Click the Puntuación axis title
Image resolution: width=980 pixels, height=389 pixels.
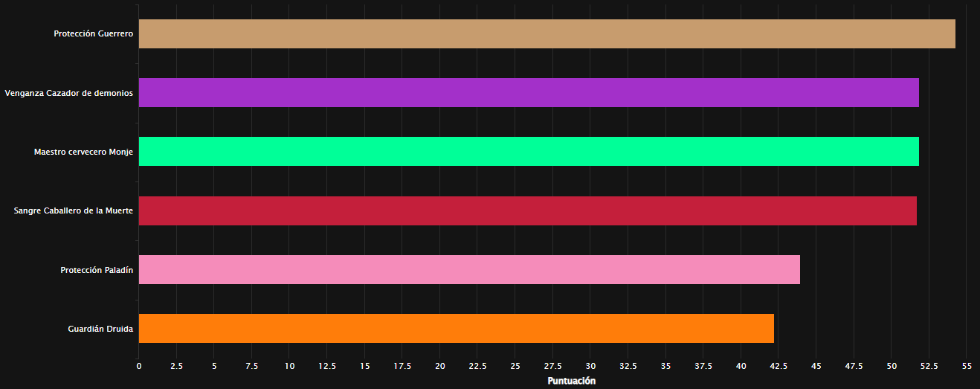(571, 381)
